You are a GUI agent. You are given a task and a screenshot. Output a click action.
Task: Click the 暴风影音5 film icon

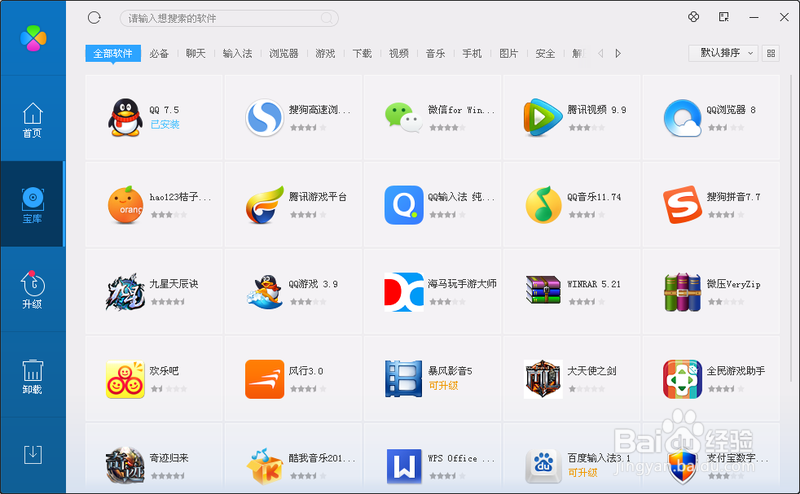click(404, 379)
